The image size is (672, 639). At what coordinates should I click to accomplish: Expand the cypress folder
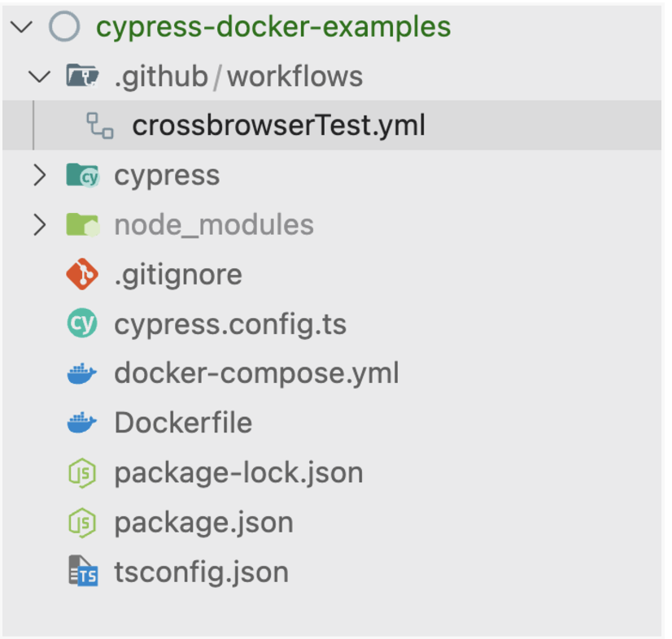click(39, 175)
